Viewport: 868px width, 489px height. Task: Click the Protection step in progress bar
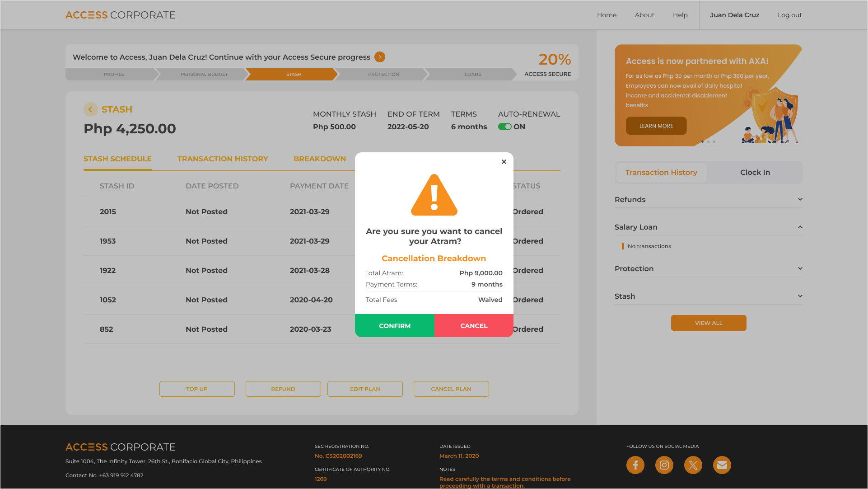click(x=383, y=74)
